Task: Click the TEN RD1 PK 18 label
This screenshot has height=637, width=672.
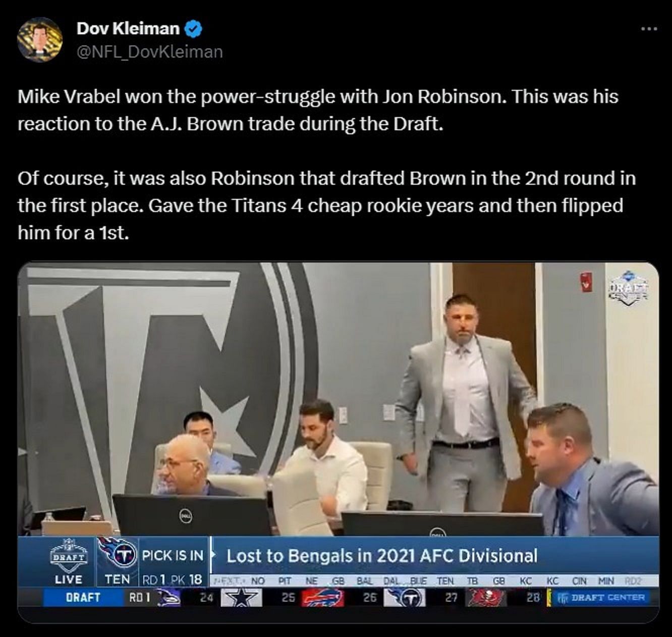Action: point(153,579)
